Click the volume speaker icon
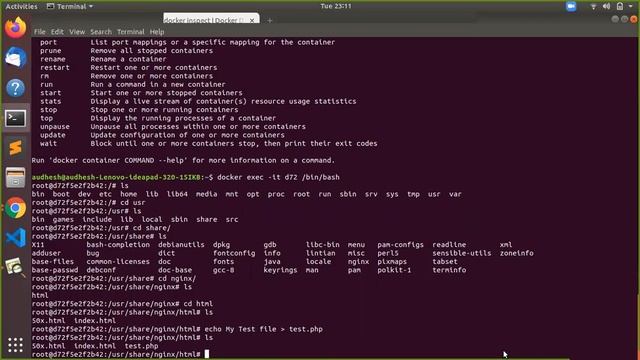Viewport: 640px width, 360px height. [x=607, y=6]
